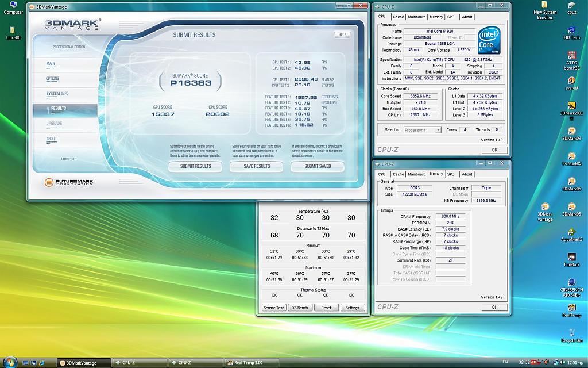Click OK in the upper CPU-Z window

coord(494,150)
